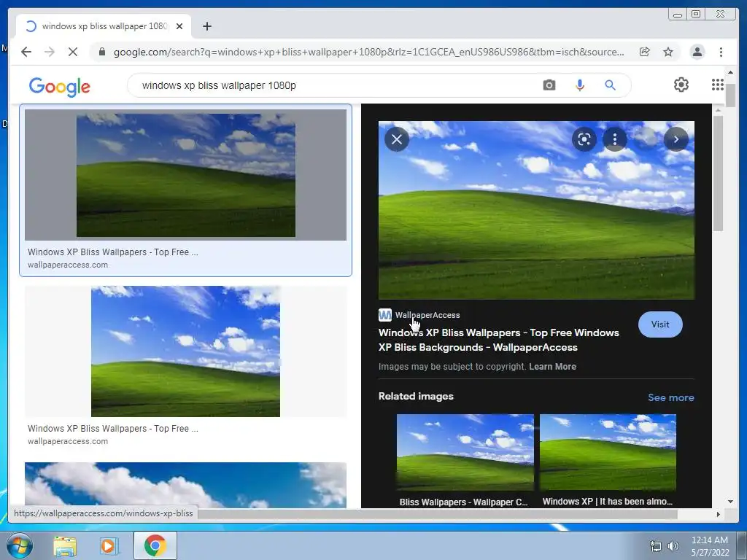Share this page from address bar
This screenshot has width=747, height=560.
[x=645, y=52]
